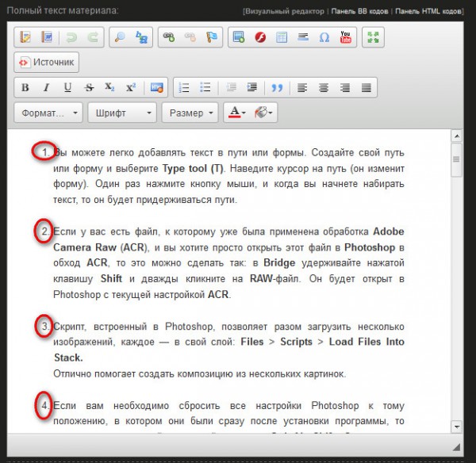This screenshot has height=463, width=476.
Task: Click the vertical scrollbar thumb
Action: click(x=457, y=159)
